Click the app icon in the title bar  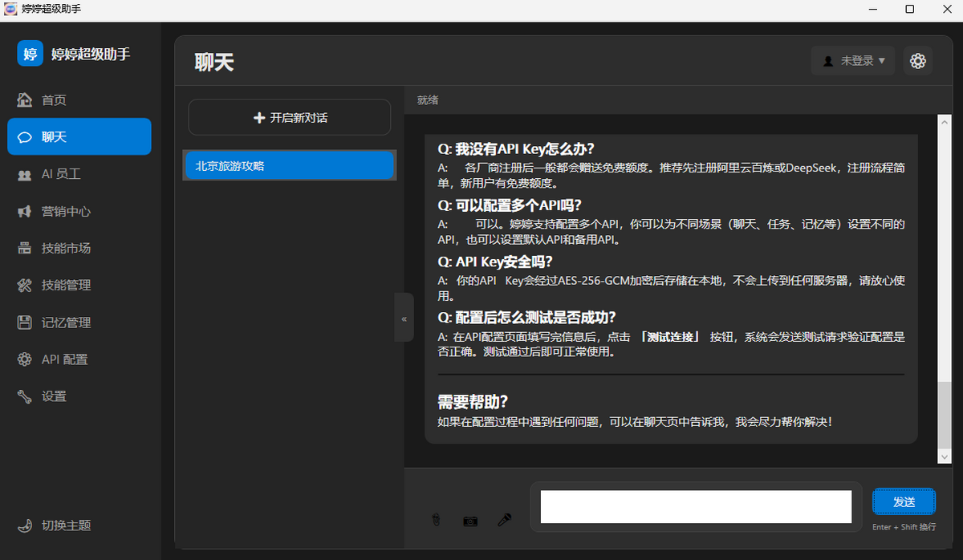[10, 10]
